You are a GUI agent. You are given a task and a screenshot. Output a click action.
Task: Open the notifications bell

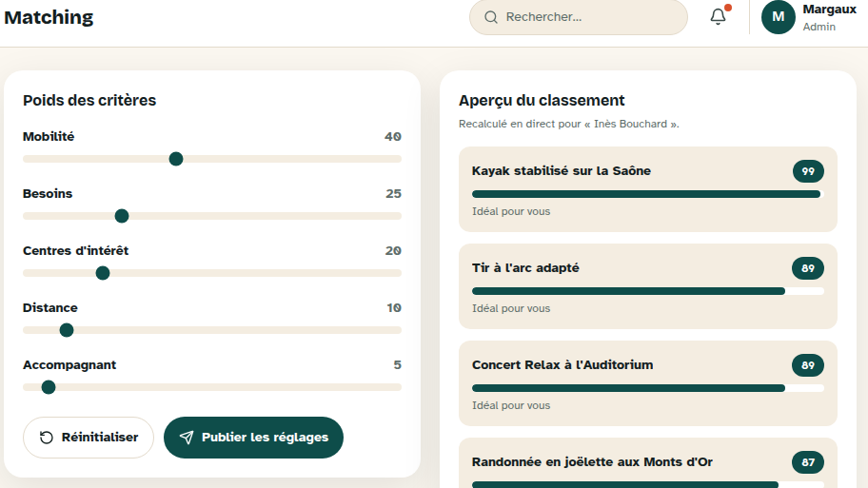click(x=718, y=16)
